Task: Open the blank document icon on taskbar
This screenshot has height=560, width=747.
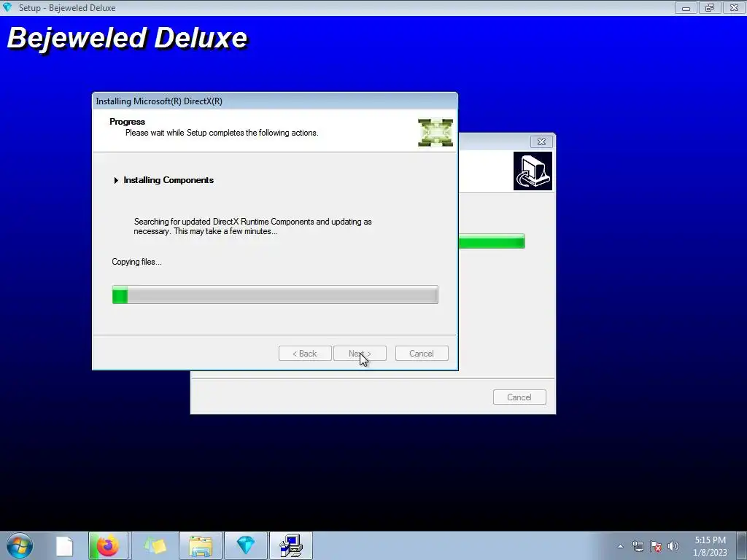Action: point(64,546)
